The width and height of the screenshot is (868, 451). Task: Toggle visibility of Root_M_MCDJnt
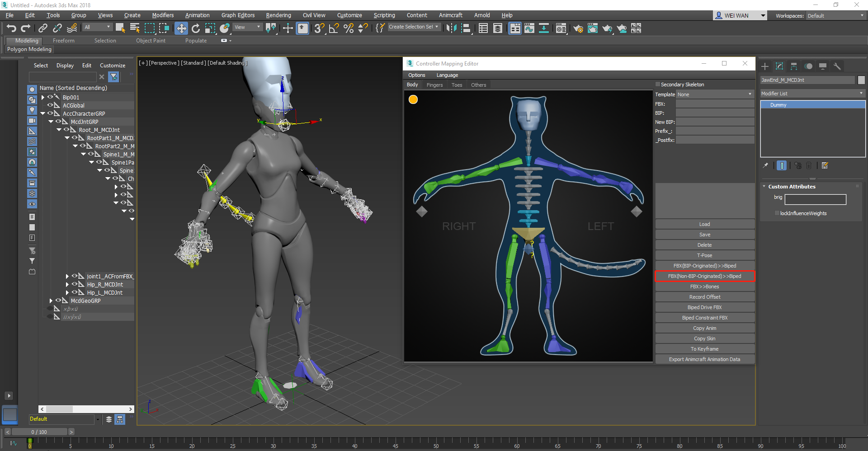point(66,129)
